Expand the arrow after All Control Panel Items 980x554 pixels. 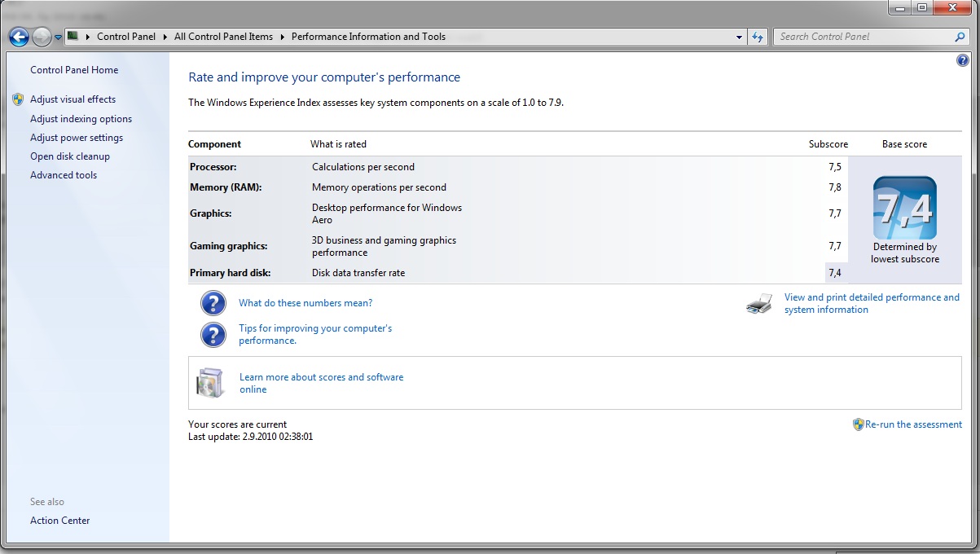tap(283, 37)
